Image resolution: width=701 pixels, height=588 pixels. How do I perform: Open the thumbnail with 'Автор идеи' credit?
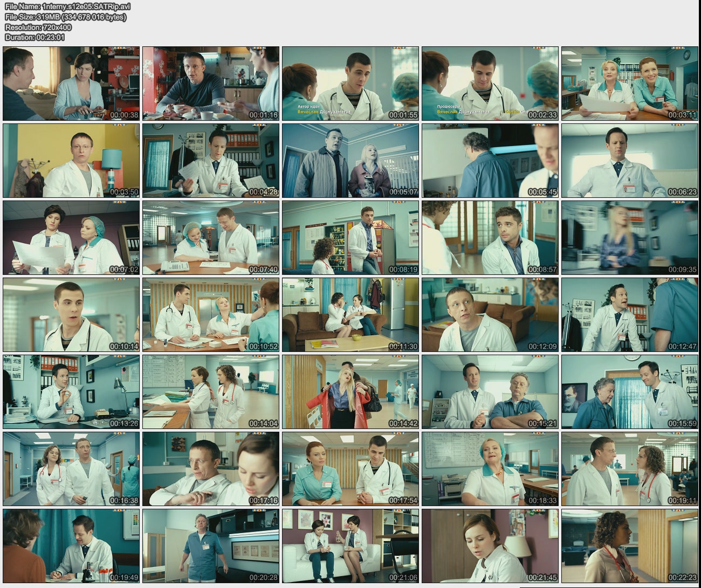click(x=350, y=84)
